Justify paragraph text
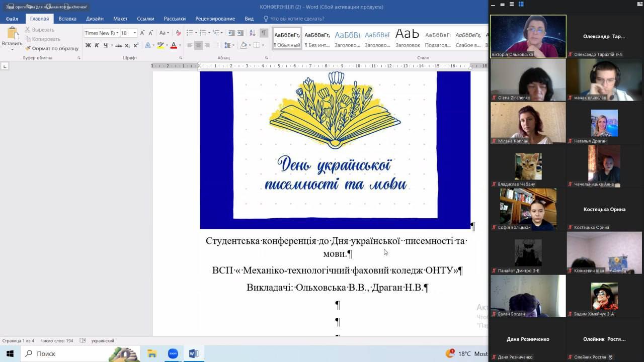Image resolution: width=644 pixels, height=362 pixels. tap(216, 45)
